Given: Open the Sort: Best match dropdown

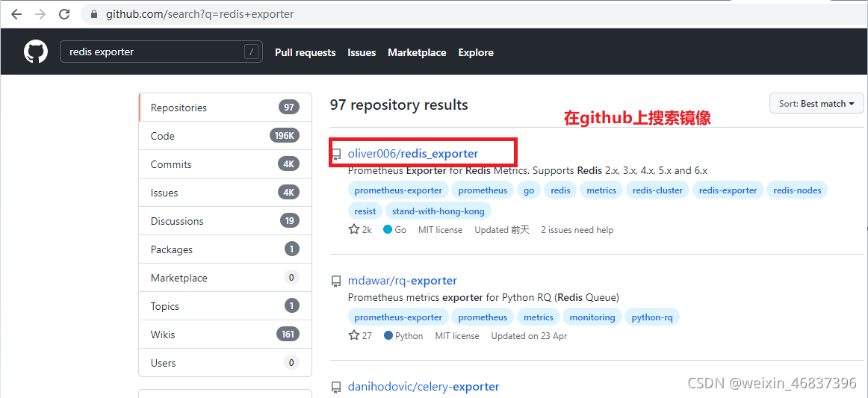Looking at the screenshot, I should point(816,104).
